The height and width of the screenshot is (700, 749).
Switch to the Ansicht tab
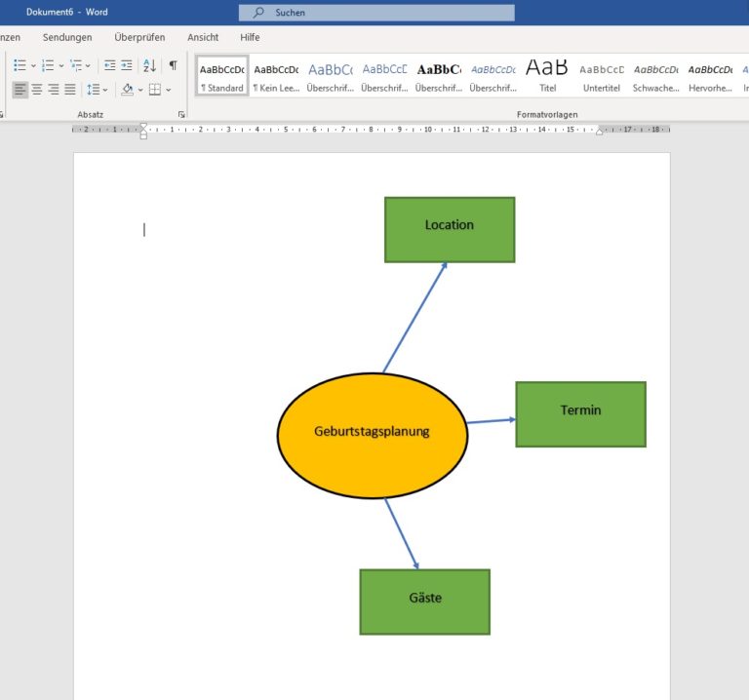click(x=203, y=37)
